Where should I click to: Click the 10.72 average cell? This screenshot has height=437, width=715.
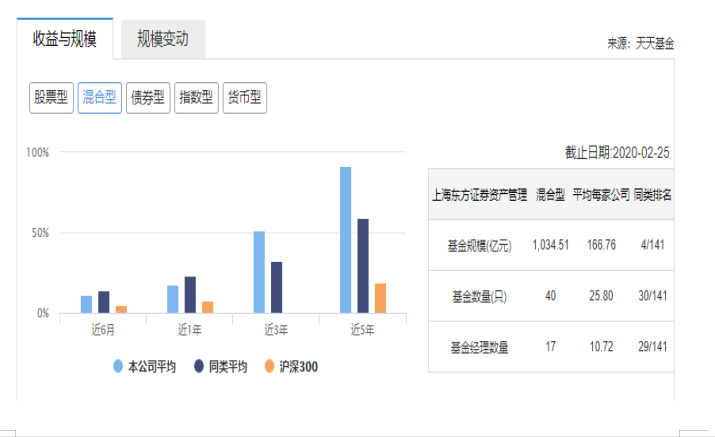pyautogui.click(x=601, y=347)
